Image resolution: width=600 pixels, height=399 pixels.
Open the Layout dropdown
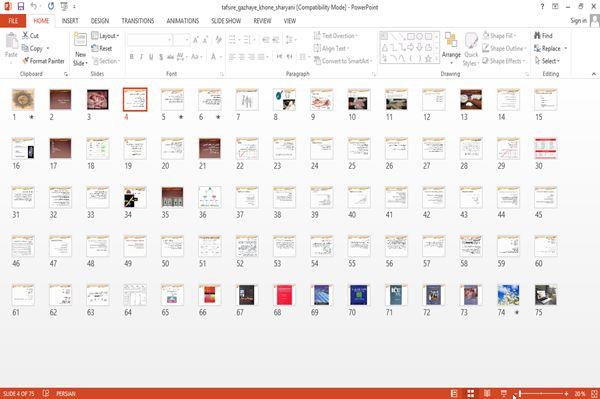[105, 36]
